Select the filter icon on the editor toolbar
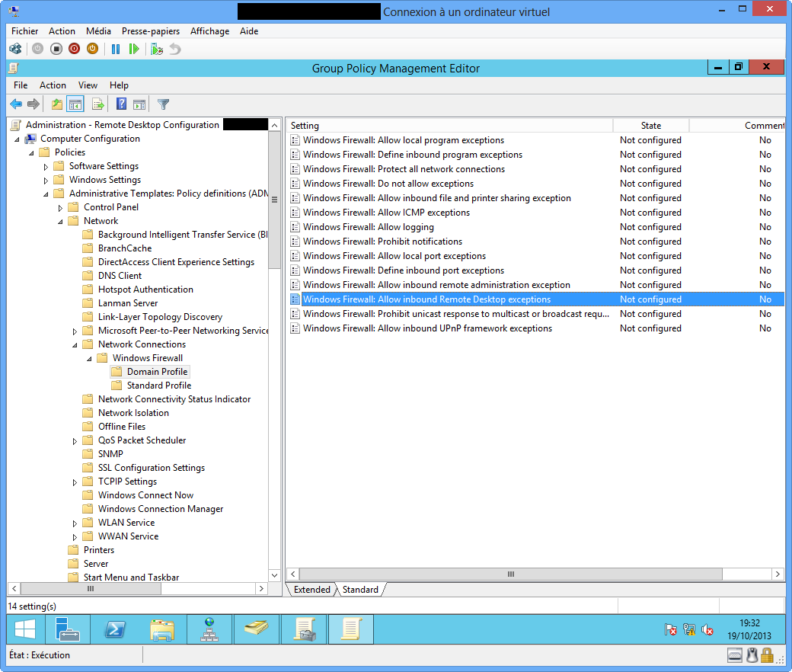The width and height of the screenshot is (792, 672). [163, 104]
